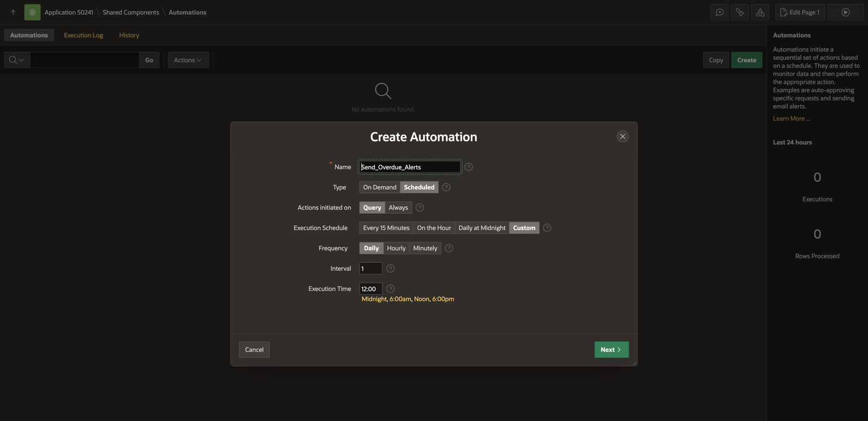
Task: Click into the Execution Time field
Action: [371, 289]
